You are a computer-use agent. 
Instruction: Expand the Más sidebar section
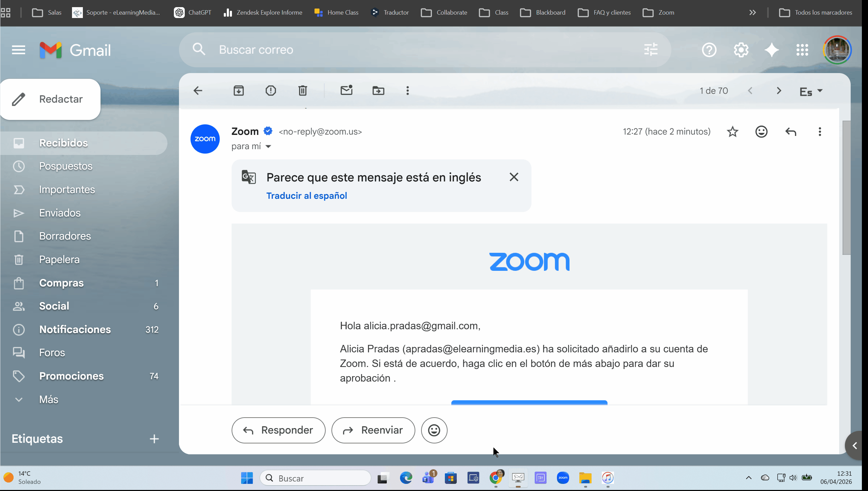(x=49, y=399)
